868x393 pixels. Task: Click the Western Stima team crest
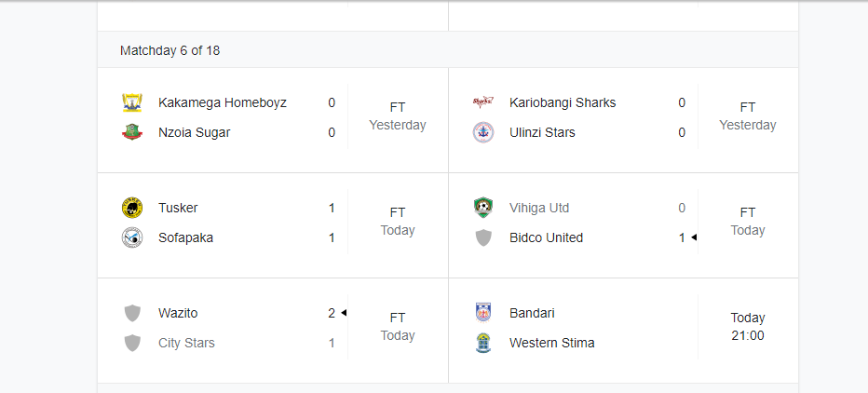coord(483,344)
